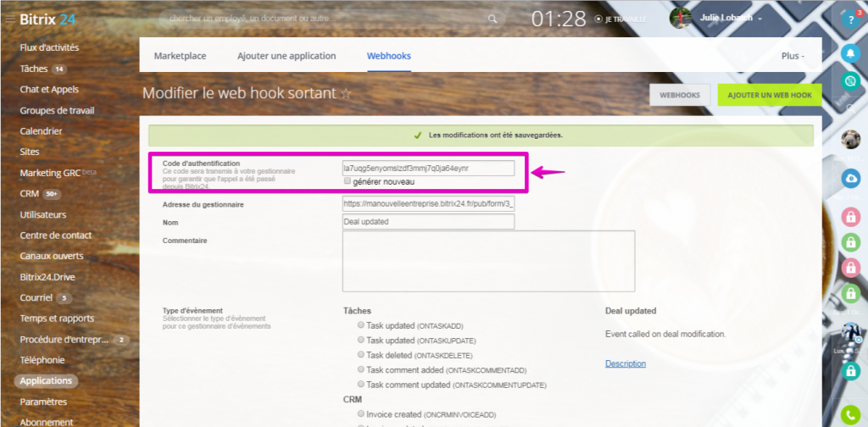Open Centre de contact in left menu
The height and width of the screenshot is (427, 868).
point(55,235)
